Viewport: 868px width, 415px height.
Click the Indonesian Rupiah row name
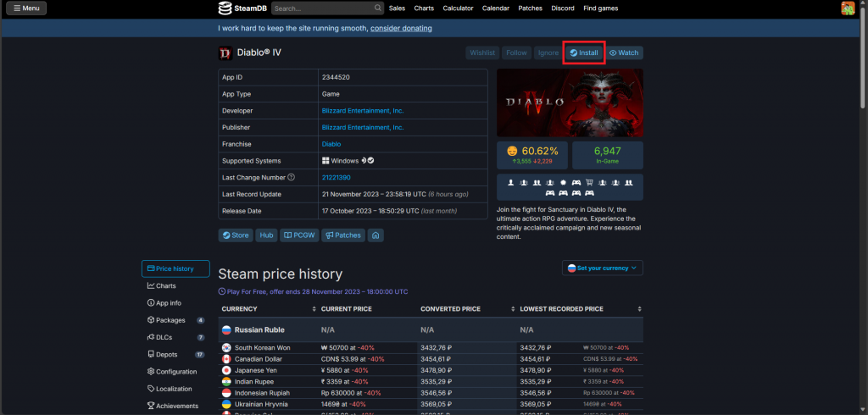(x=263, y=393)
